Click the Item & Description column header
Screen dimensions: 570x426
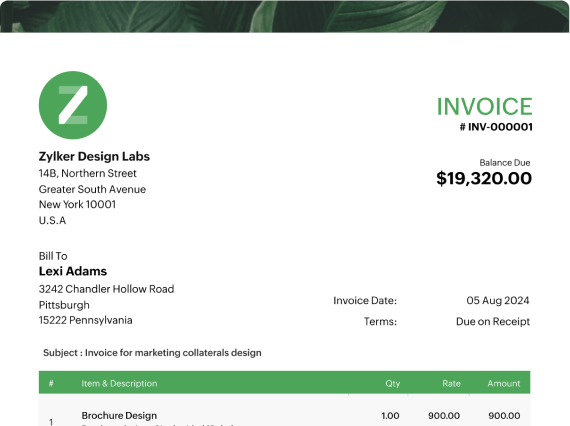point(119,383)
